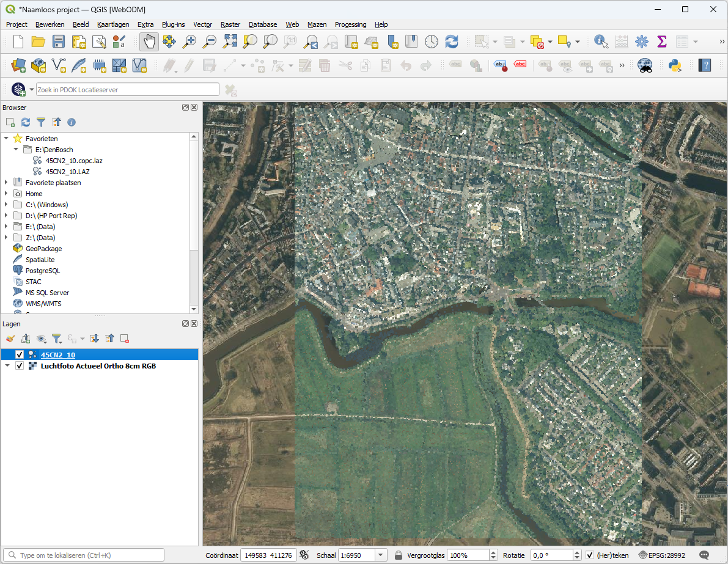Viewport: 728px width, 564px height.
Task: Click the Save Project floppy disk icon
Action: 58,42
